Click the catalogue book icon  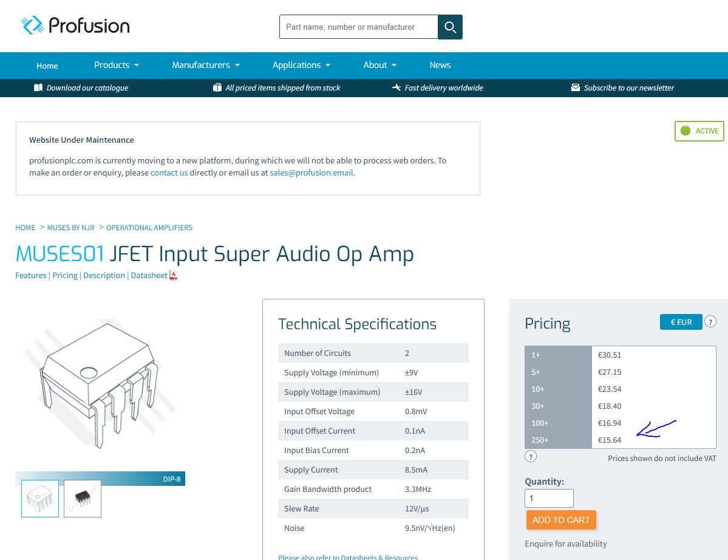(38, 87)
